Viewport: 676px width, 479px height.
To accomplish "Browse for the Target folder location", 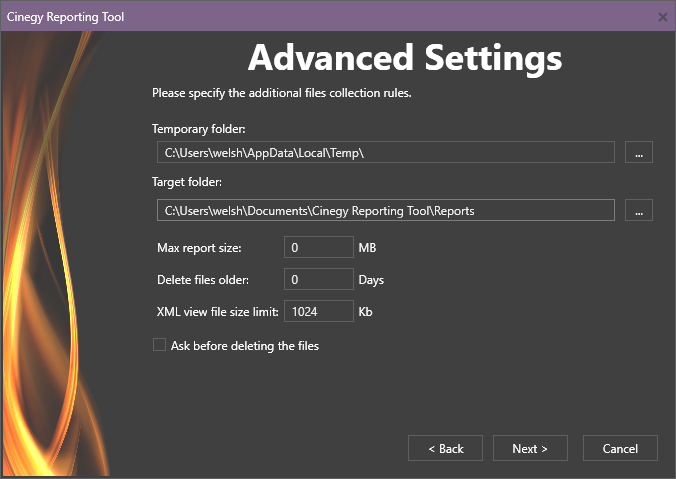I will click(639, 210).
